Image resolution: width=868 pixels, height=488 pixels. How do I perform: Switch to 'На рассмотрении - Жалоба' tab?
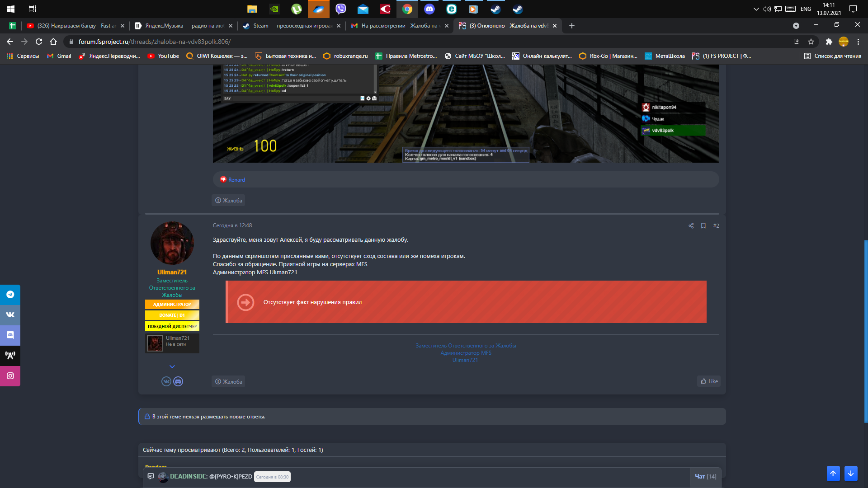400,26
